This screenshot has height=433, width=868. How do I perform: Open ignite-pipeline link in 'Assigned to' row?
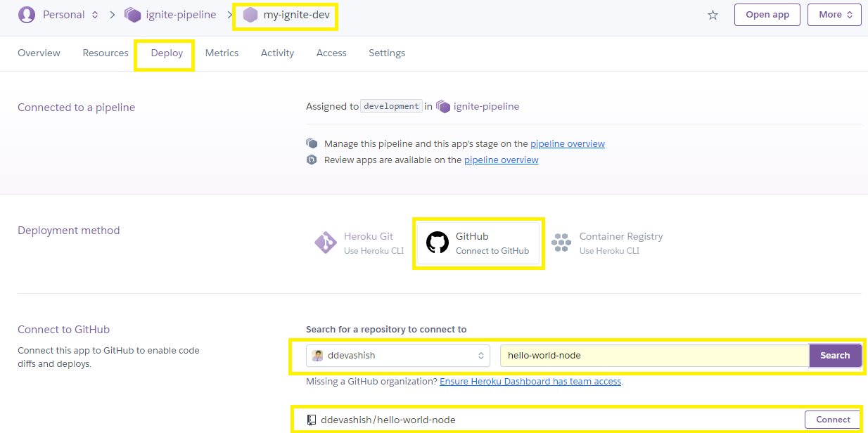[x=486, y=106]
